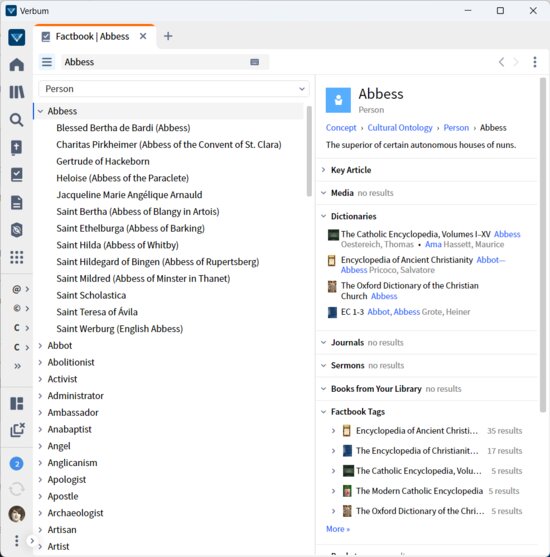Click the keyboard icon in Abbess search box
The width and height of the screenshot is (550, 557).
click(255, 62)
